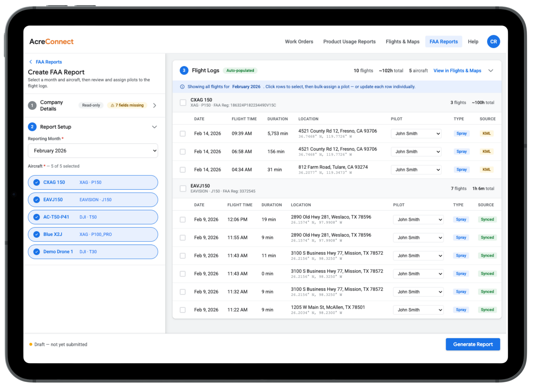
Task: Check the EAVJ150 group checkbox
Action: point(183,189)
